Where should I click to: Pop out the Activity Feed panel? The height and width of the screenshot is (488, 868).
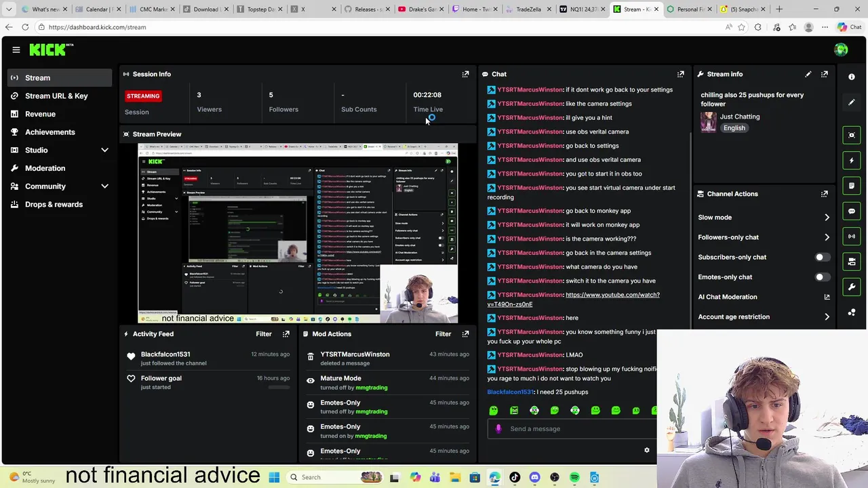point(285,333)
